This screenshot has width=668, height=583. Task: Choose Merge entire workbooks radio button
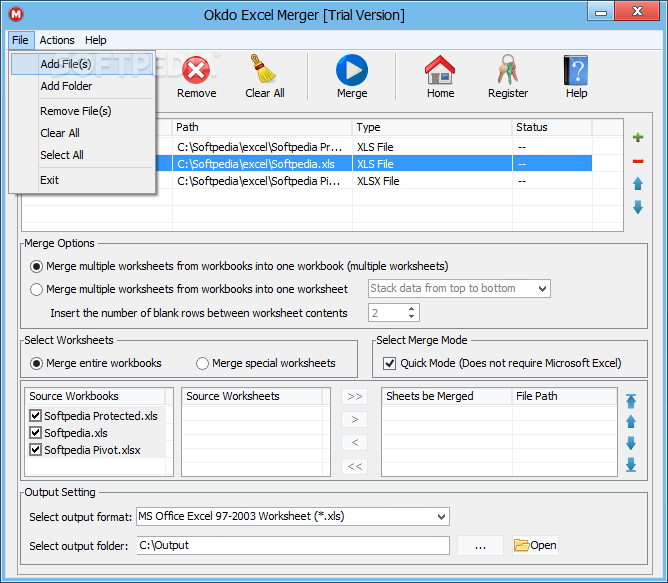[36, 364]
